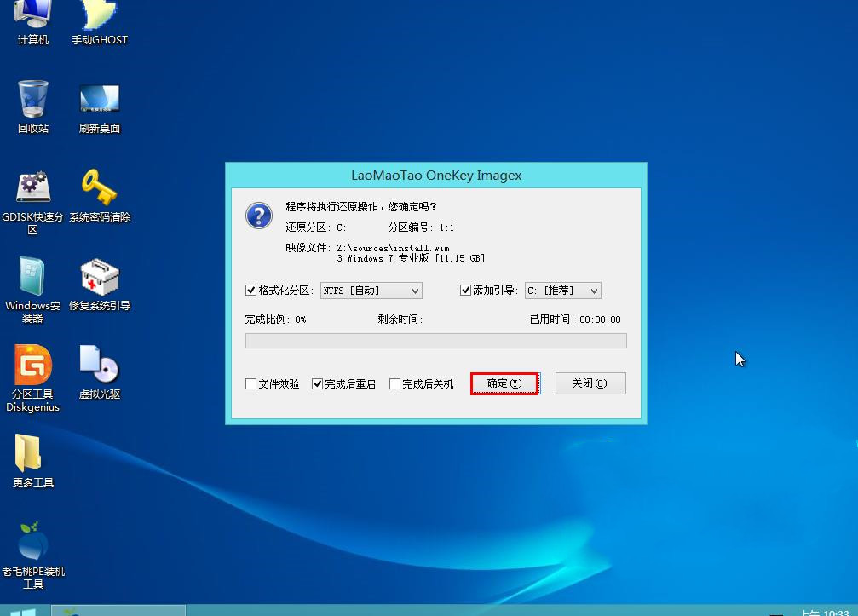Click the 还原分区 C: text
This screenshot has height=616, width=858.
(x=316, y=227)
